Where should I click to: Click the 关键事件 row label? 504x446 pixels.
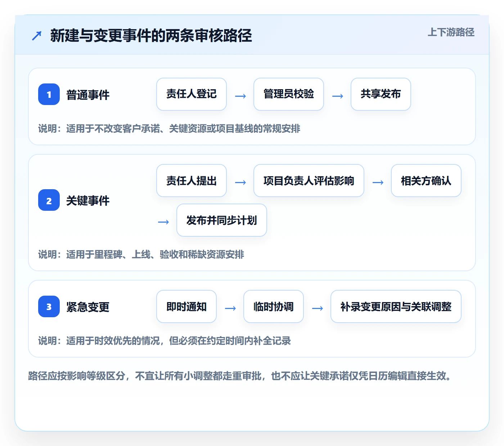click(x=88, y=201)
